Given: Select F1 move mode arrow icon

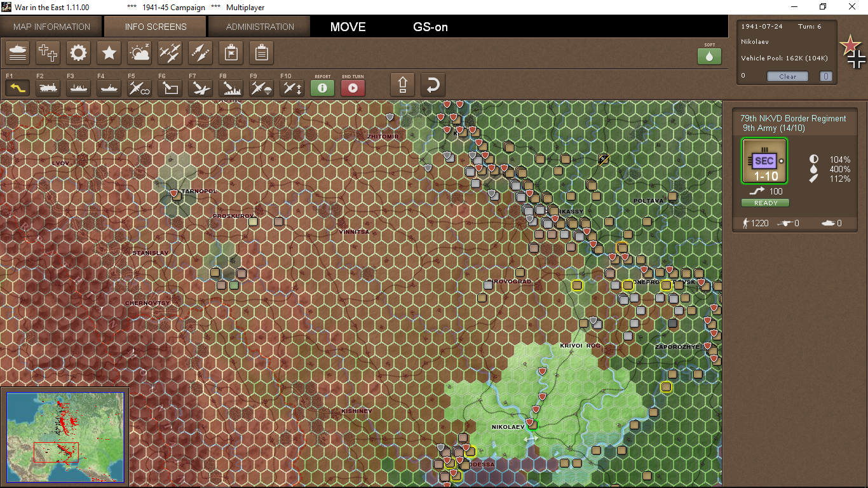Looking at the screenshot, I should coord(18,88).
